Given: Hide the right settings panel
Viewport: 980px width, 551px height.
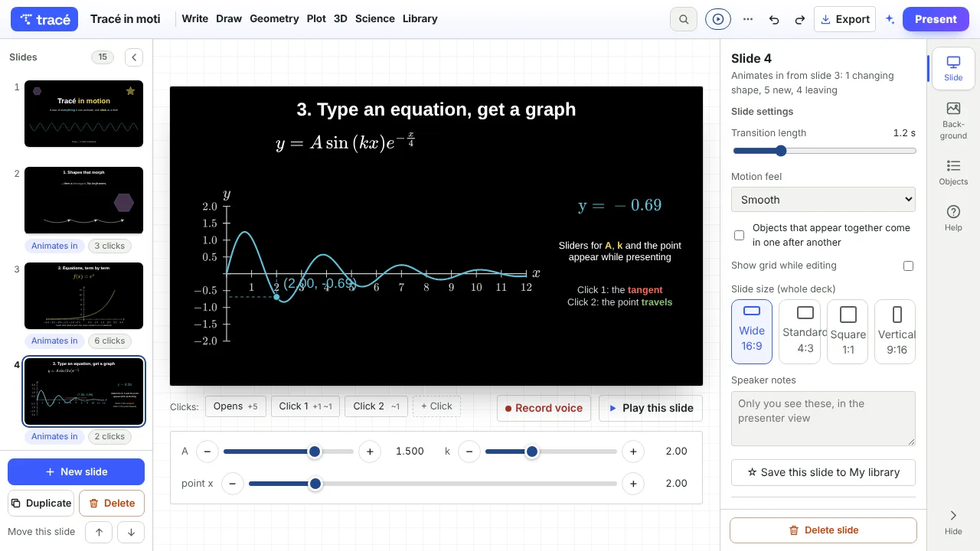Looking at the screenshot, I should [953, 522].
